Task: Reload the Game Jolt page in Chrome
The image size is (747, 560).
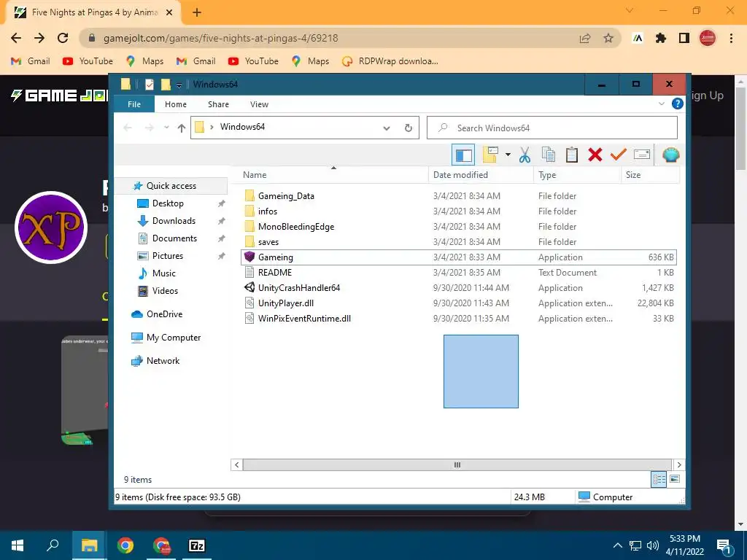Action: [x=63, y=38]
